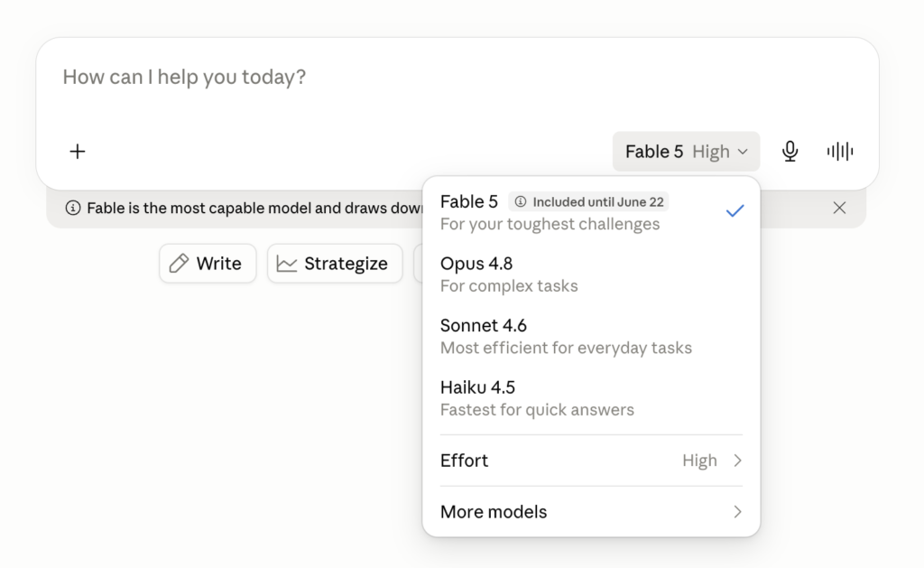The height and width of the screenshot is (568, 924).
Task: Select Fable 5 model option
Action: pyautogui.click(x=591, y=212)
